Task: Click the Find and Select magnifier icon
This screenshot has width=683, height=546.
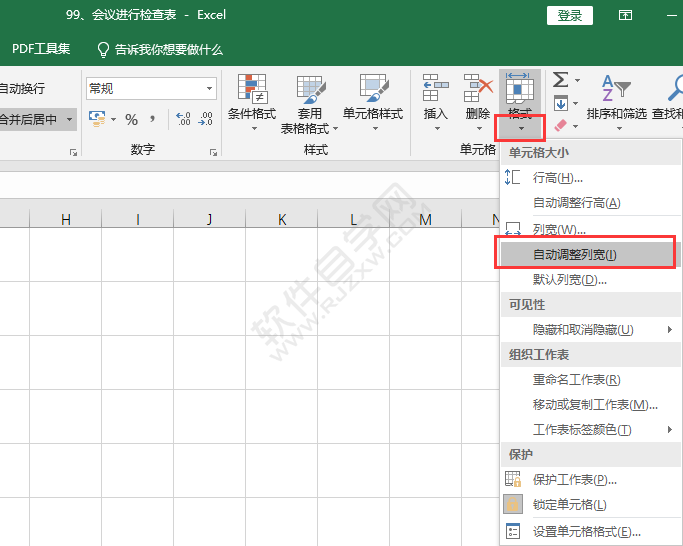Action: click(675, 88)
